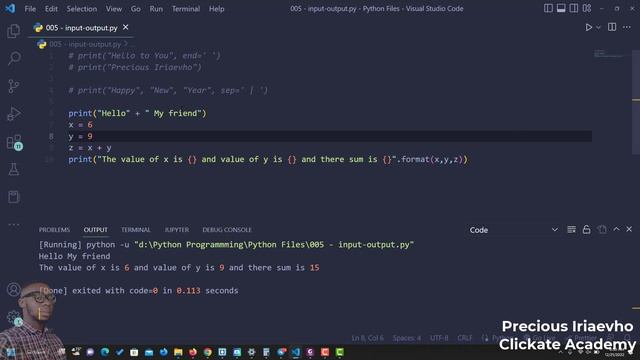Click Spaces: 4 indentation in status bar
This screenshot has height=360, width=640.
tap(407, 338)
